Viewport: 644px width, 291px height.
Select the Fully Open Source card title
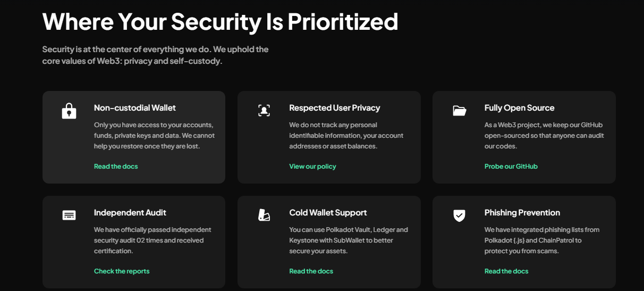[520, 108]
